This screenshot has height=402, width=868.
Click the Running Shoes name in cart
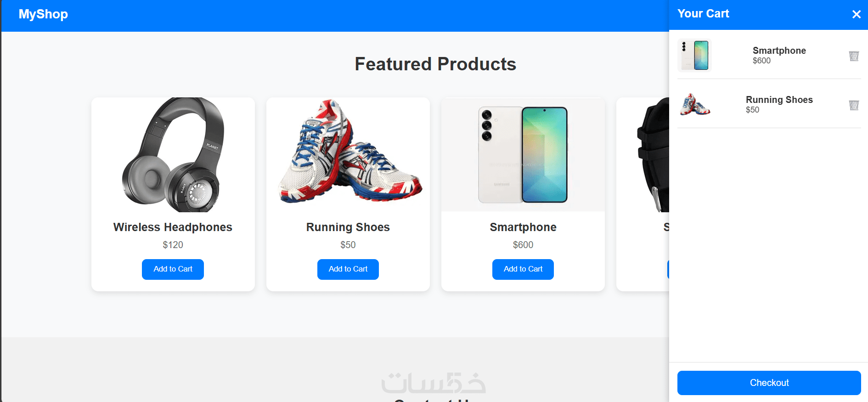[x=779, y=100]
